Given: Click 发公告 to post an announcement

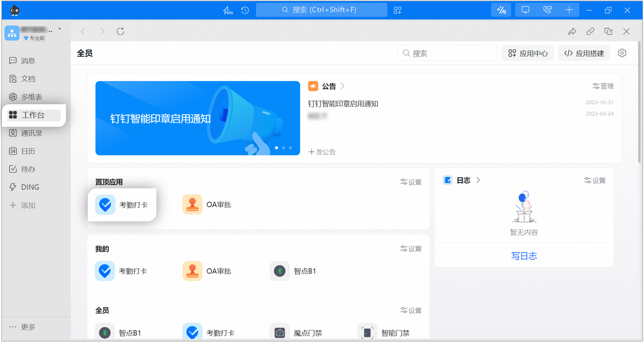Looking at the screenshot, I should pyautogui.click(x=322, y=152).
